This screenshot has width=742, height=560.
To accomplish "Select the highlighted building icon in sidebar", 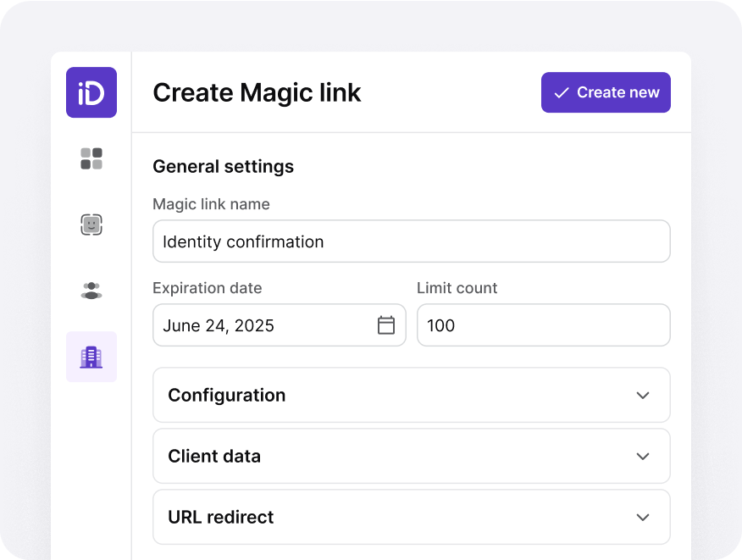I will [91, 356].
